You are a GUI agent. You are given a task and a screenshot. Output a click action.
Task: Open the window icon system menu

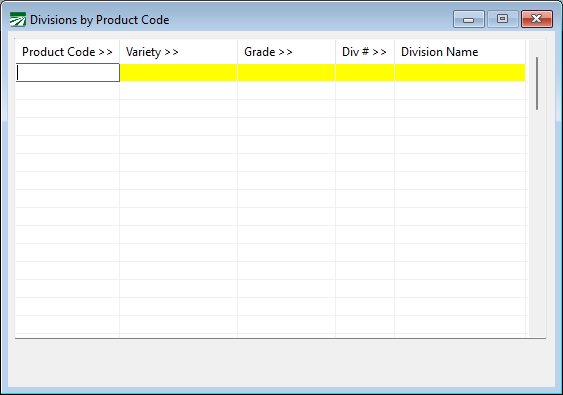(x=18, y=19)
